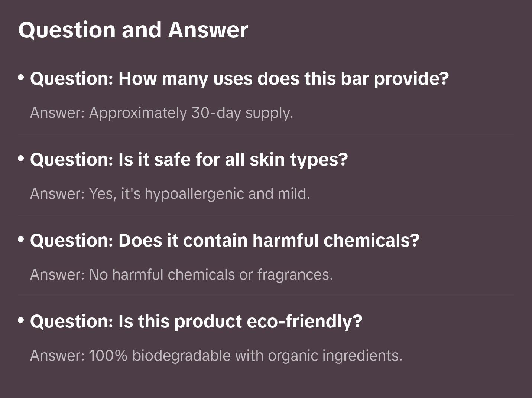
Task: Click the "hypoallergenic and mild" text
Action: pyautogui.click(x=227, y=194)
